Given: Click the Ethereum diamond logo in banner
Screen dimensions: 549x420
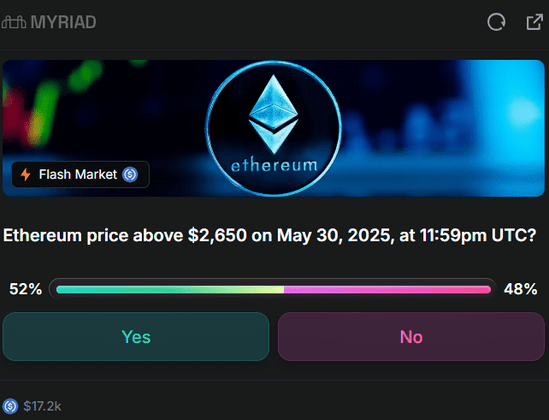Looking at the screenshot, I should [273, 114].
